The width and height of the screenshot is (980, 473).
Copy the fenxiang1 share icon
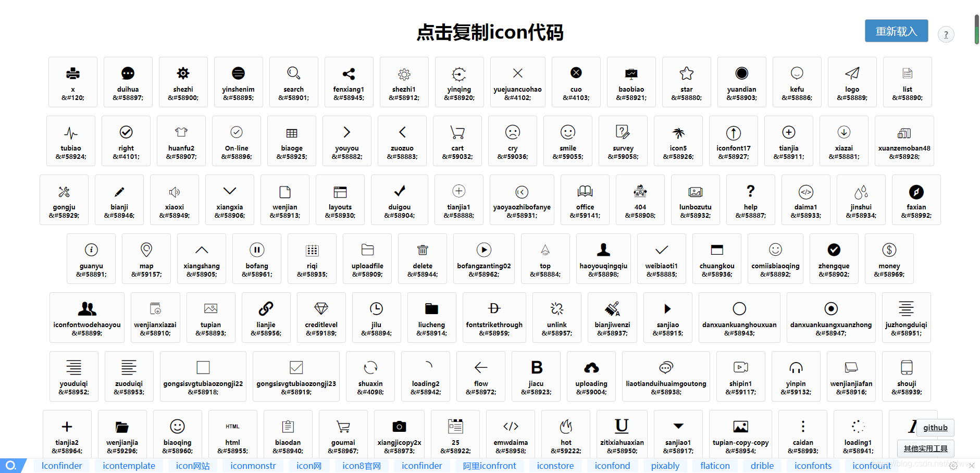(349, 82)
